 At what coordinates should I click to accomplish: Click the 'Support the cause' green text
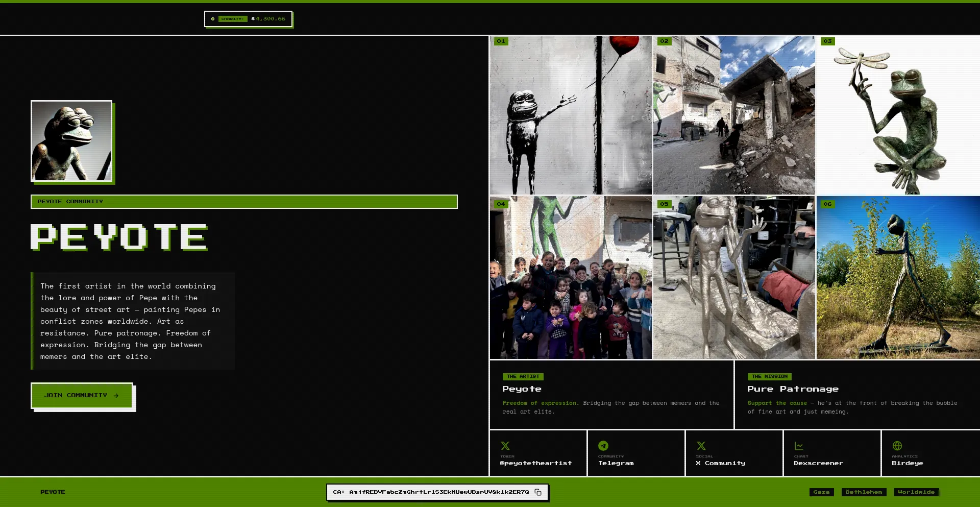tap(777, 403)
